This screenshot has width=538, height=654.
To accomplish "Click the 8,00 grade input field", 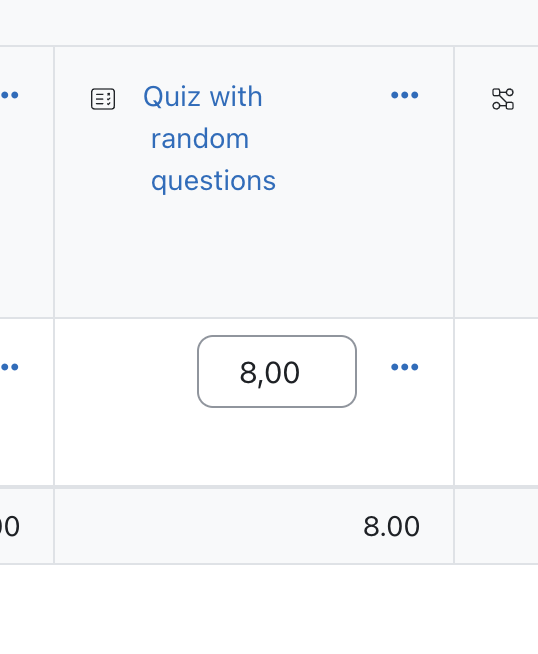I will point(277,372).
